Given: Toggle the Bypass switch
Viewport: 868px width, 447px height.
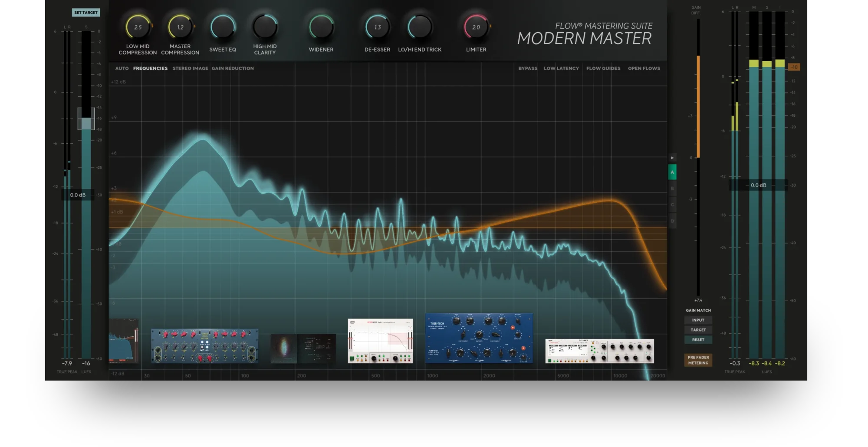Looking at the screenshot, I should click(x=527, y=69).
